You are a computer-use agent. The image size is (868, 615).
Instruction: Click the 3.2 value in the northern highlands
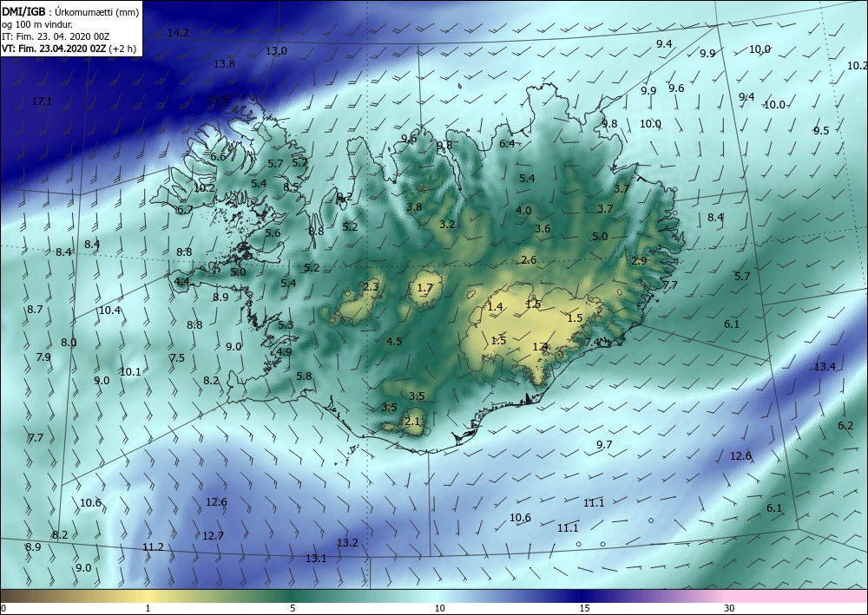click(447, 224)
